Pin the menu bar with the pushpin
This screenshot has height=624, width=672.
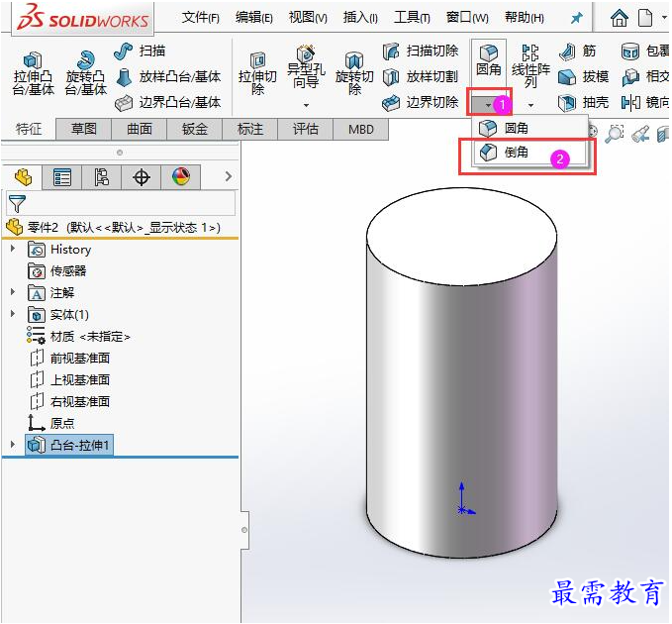[577, 18]
